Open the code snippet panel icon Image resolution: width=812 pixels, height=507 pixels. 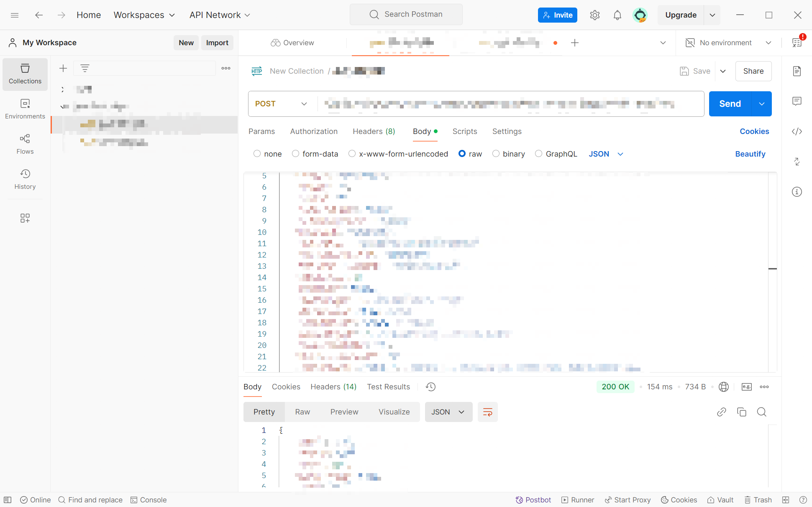tap(797, 131)
